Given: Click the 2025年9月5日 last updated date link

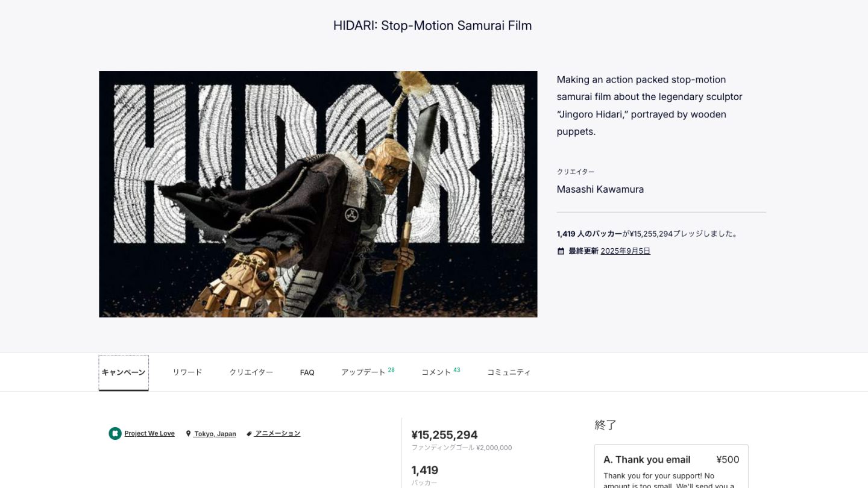Looking at the screenshot, I should click(x=626, y=251).
